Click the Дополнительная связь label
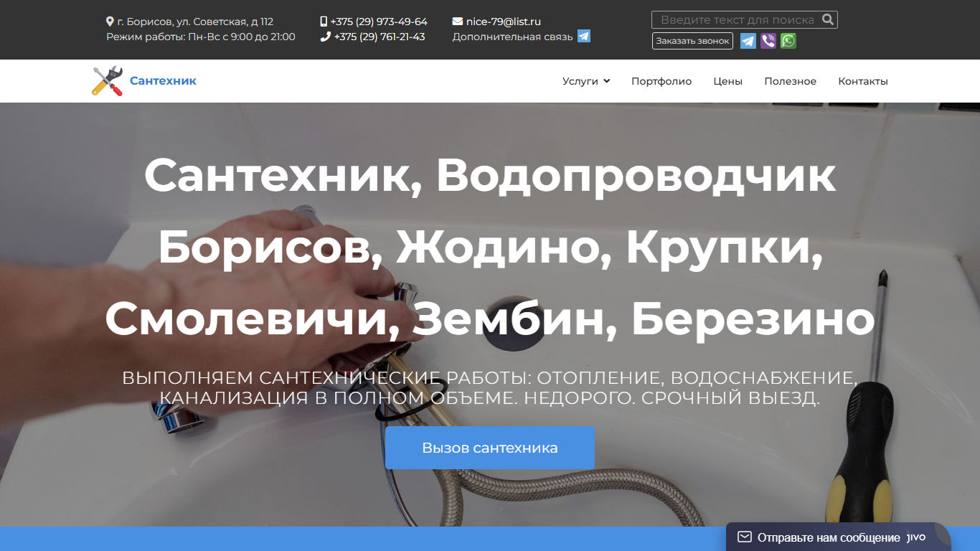 coord(512,37)
